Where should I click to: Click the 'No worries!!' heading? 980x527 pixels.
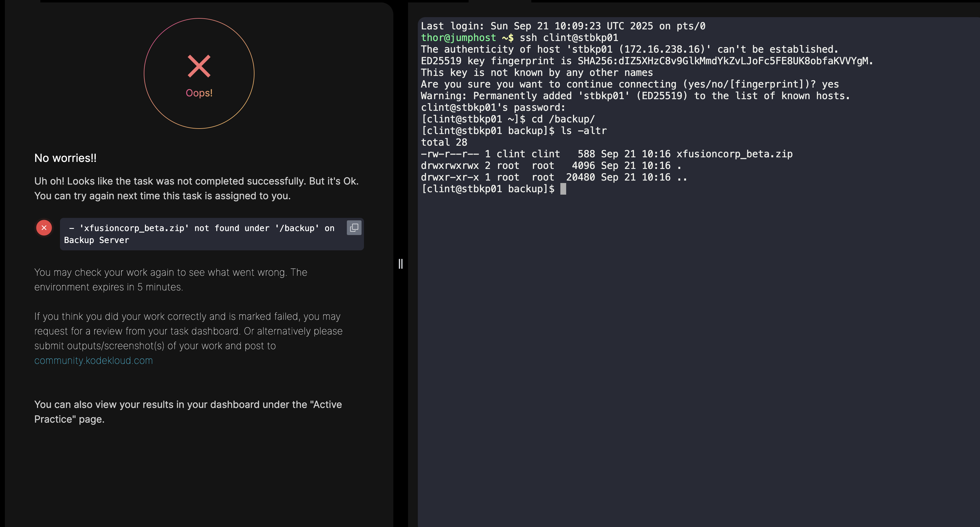65,158
